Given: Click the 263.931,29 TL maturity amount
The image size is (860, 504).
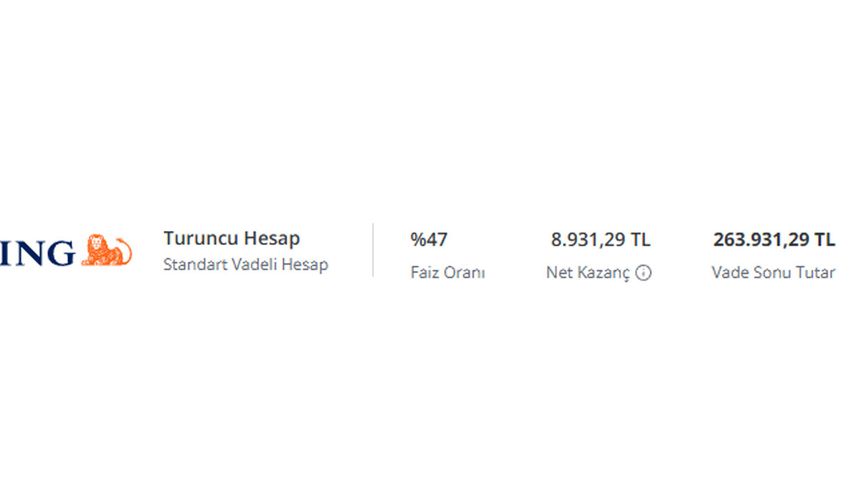Looking at the screenshot, I should 774,240.
